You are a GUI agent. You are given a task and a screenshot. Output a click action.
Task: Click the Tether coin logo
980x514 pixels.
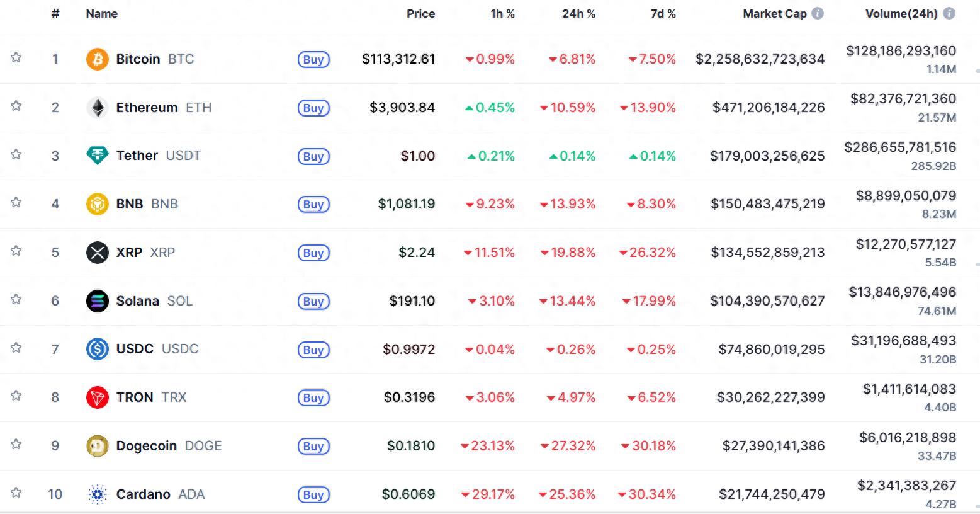tap(97, 156)
